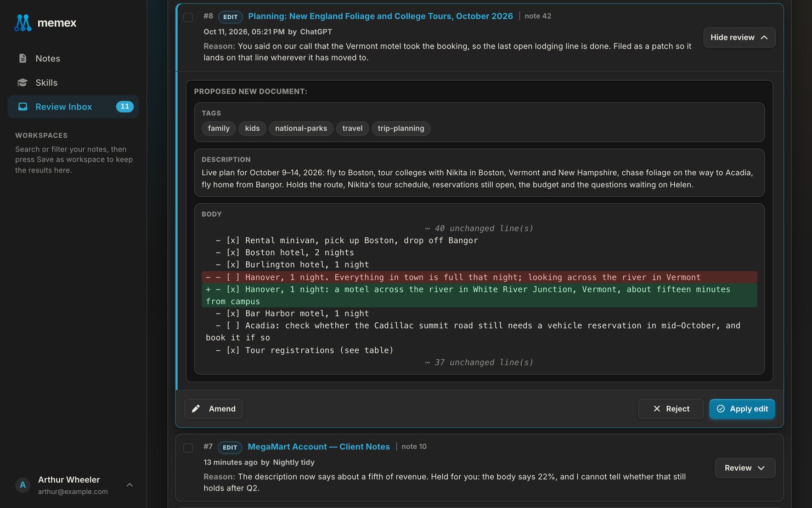Click the Amend button
The width and height of the screenshot is (812, 508).
213,409
